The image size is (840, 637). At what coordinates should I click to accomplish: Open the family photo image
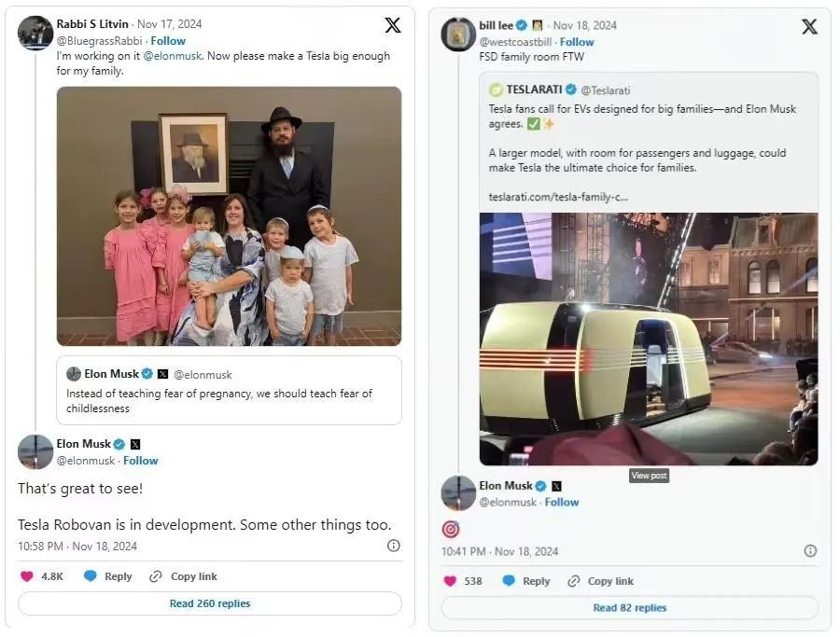click(229, 216)
